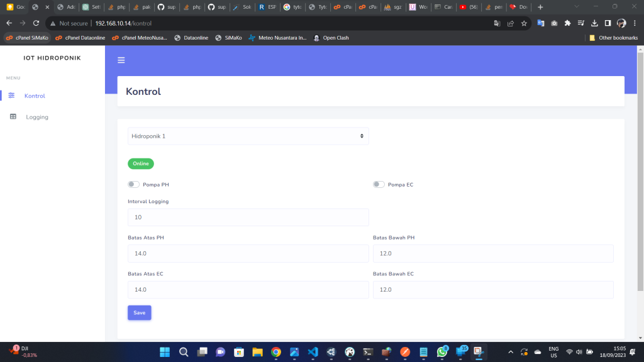
Task: Click the Logging table icon in sidebar
Action: 13,117
